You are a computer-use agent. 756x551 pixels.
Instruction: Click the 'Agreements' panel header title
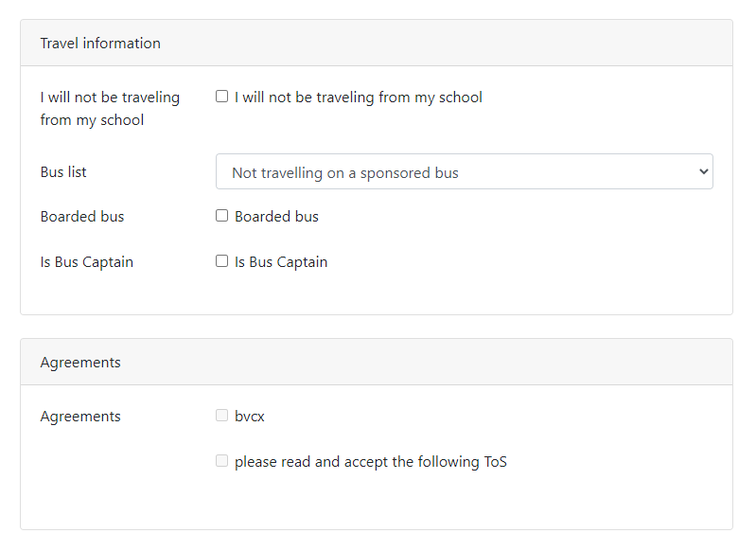tap(80, 363)
